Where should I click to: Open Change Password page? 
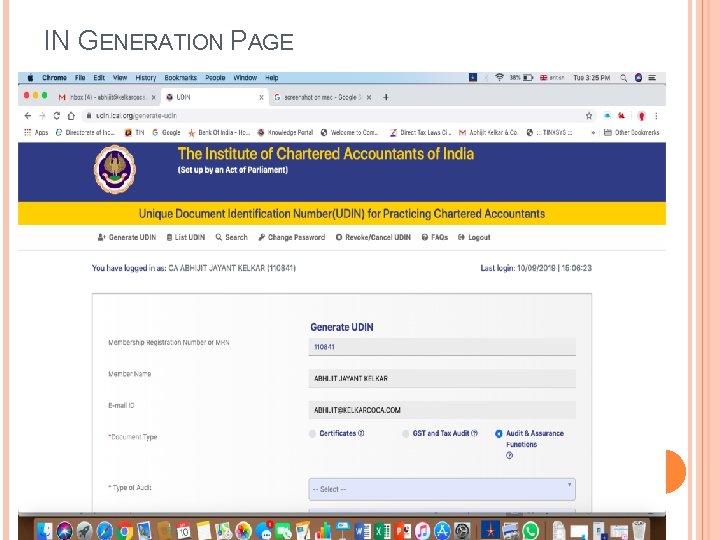click(x=292, y=237)
